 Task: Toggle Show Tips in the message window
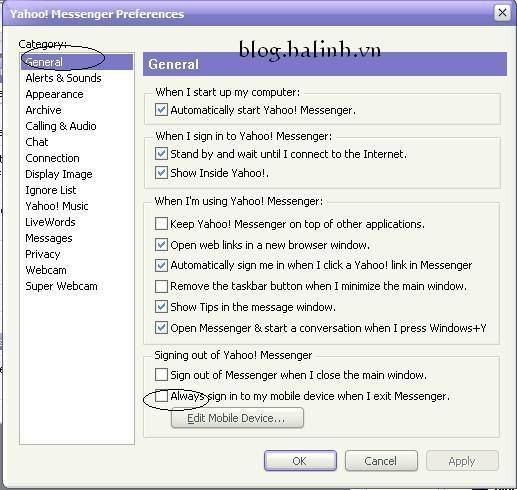click(x=161, y=307)
